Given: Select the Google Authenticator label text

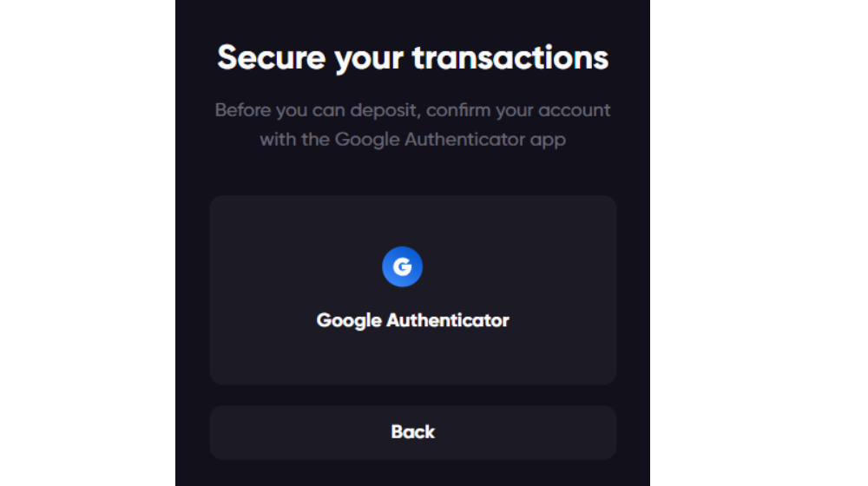Looking at the screenshot, I should [412, 320].
